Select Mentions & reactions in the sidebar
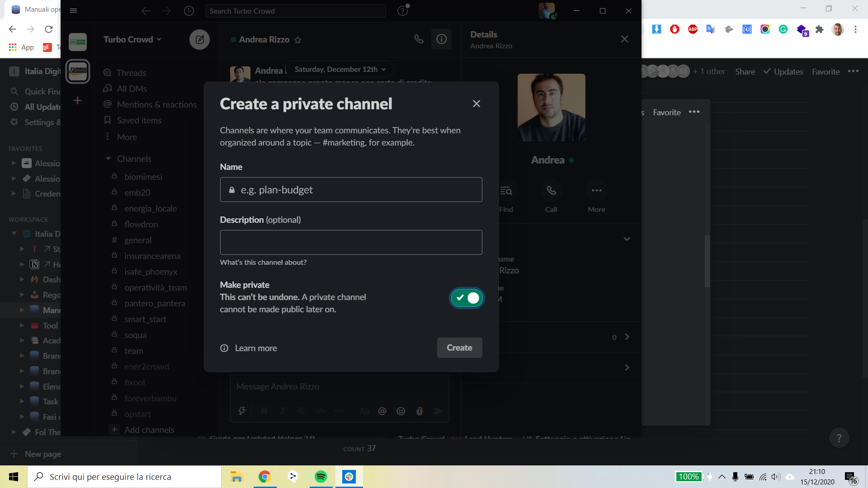 tap(156, 104)
